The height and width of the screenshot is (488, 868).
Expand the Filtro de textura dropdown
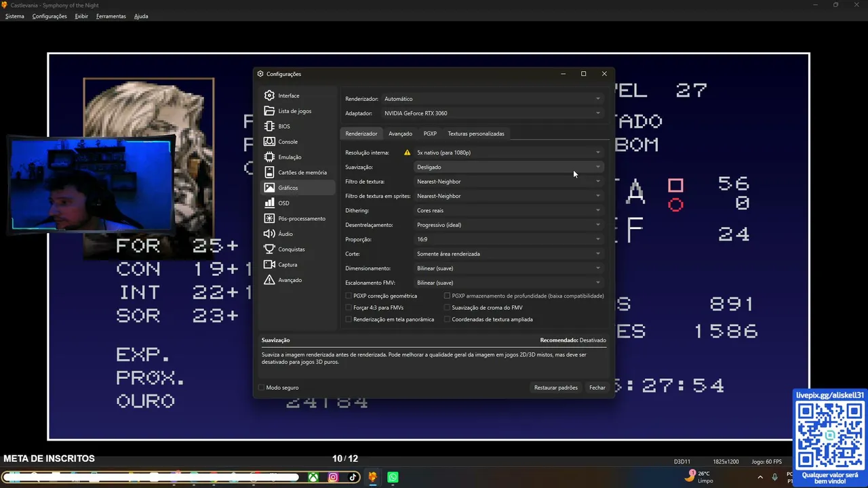(509, 182)
